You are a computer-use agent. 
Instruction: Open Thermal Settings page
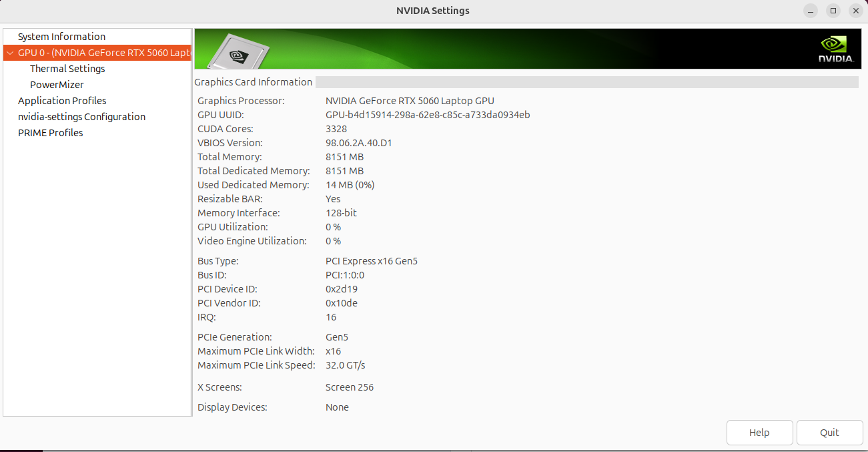[67, 69]
